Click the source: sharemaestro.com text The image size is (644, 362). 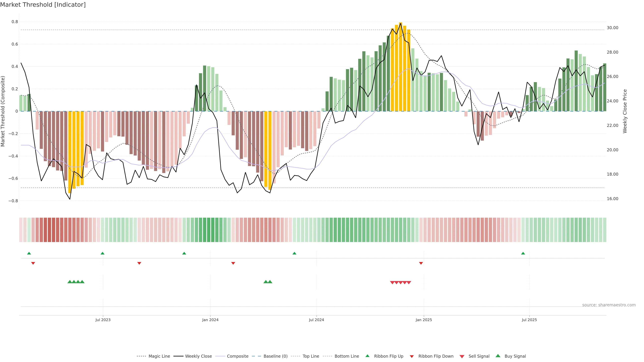(609, 305)
